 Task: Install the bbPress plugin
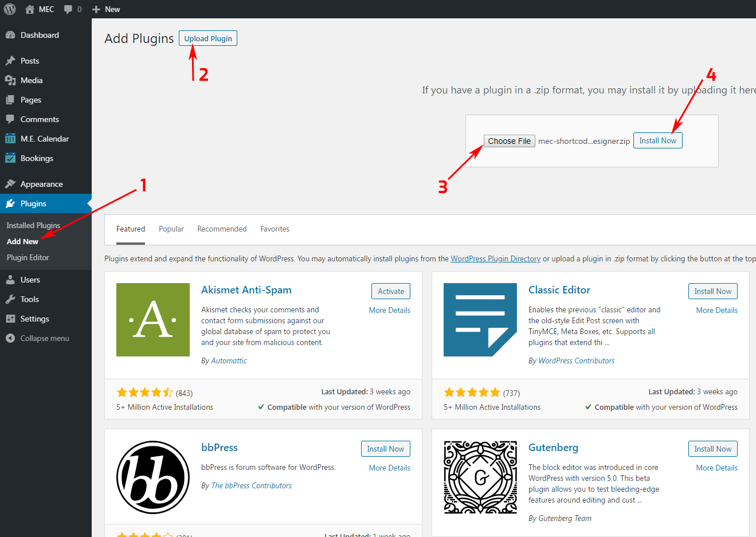tap(386, 449)
